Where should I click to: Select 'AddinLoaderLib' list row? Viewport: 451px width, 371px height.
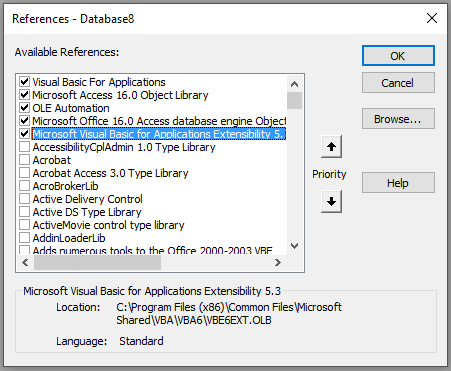click(69, 238)
